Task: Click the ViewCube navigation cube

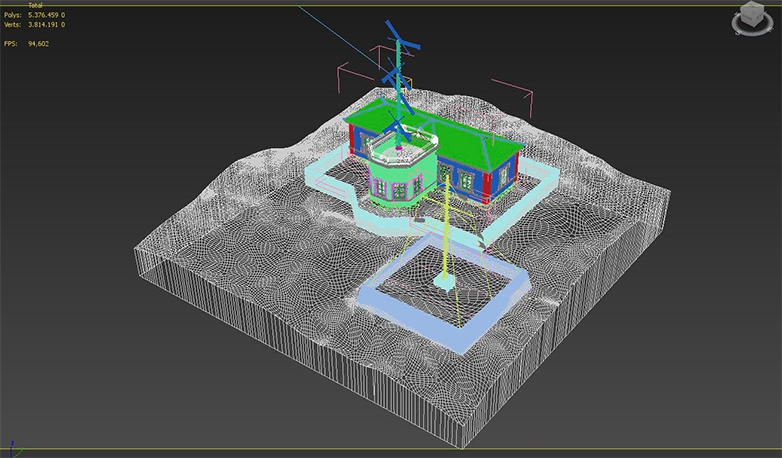Action: 750,17
